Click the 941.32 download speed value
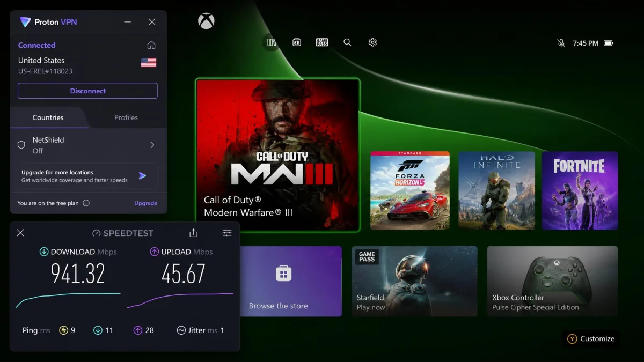644x362 pixels. (78, 274)
